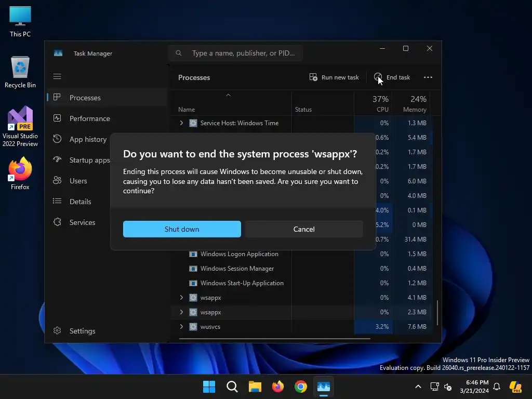This screenshot has height=399, width=532.
Task: Confirm with the Shut down button
Action: tap(182, 229)
